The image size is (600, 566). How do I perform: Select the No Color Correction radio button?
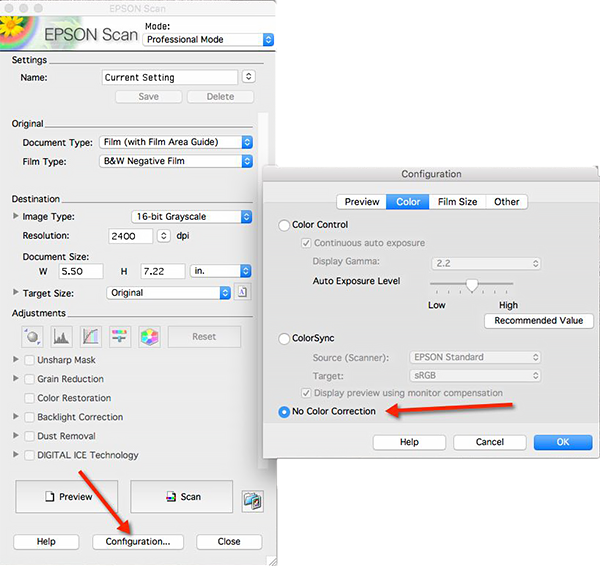point(285,412)
